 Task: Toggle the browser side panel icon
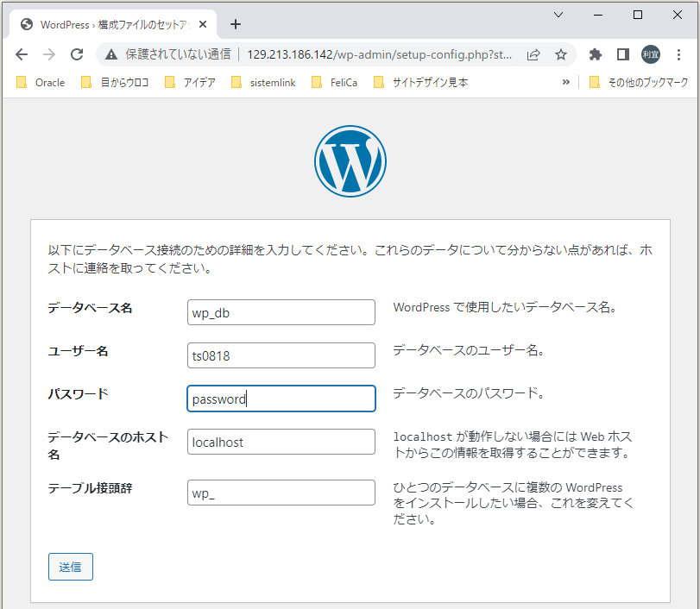(623, 54)
